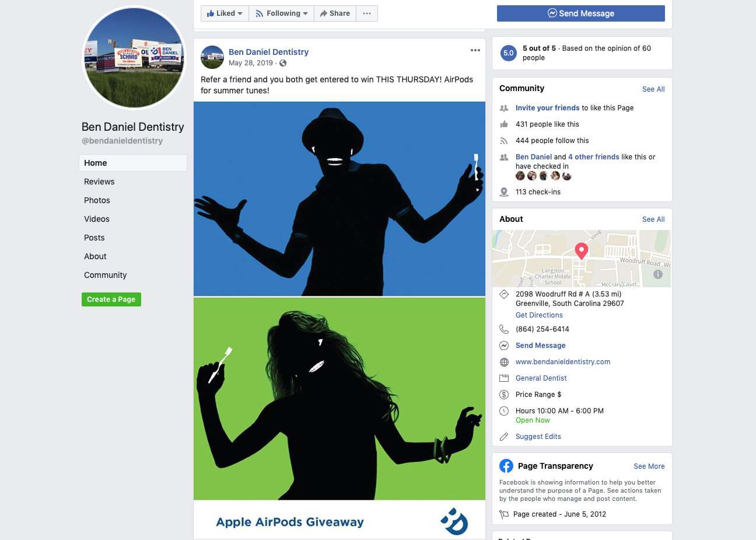This screenshot has height=540, width=756.
Task: Click the phone icon beside the number
Action: point(504,329)
